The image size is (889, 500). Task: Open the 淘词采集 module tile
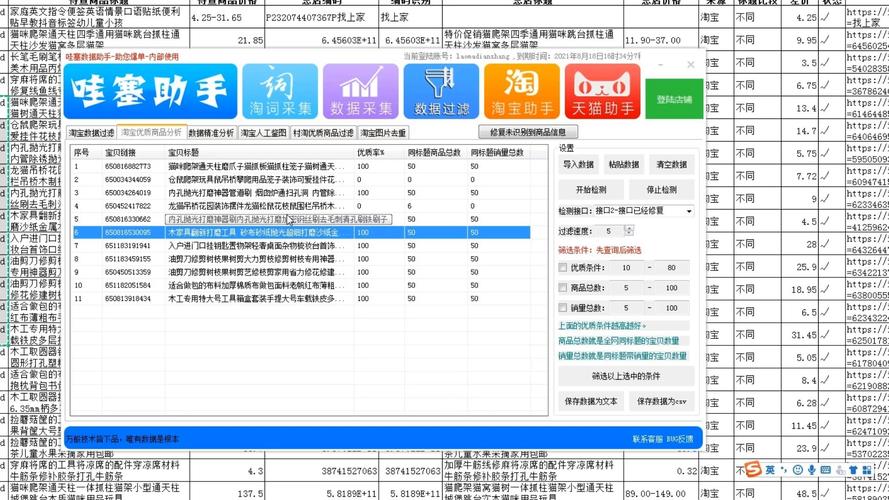coord(280,91)
